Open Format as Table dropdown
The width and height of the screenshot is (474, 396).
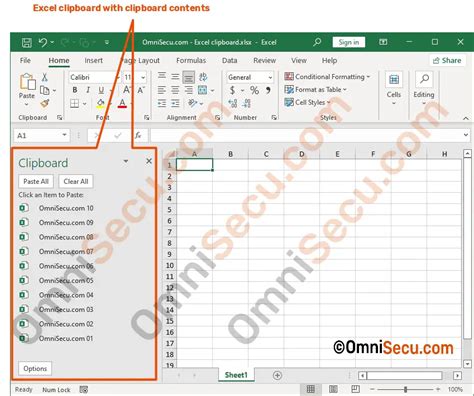pos(315,90)
